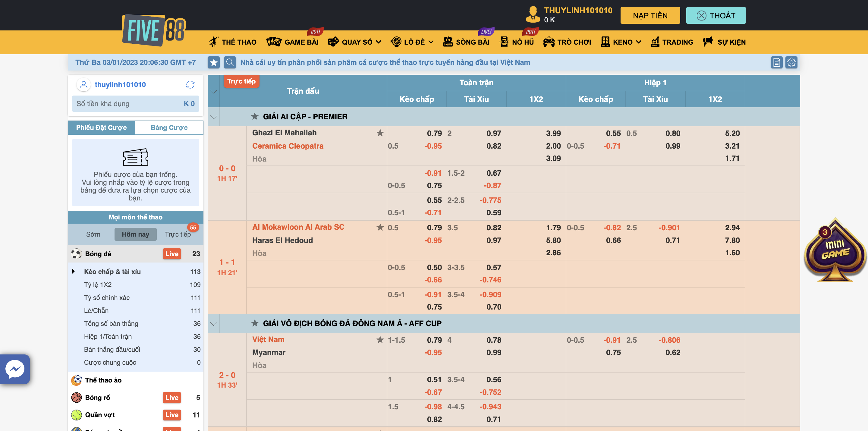Click the favorites star icon in top bar
This screenshot has height=431, width=868.
(x=214, y=62)
